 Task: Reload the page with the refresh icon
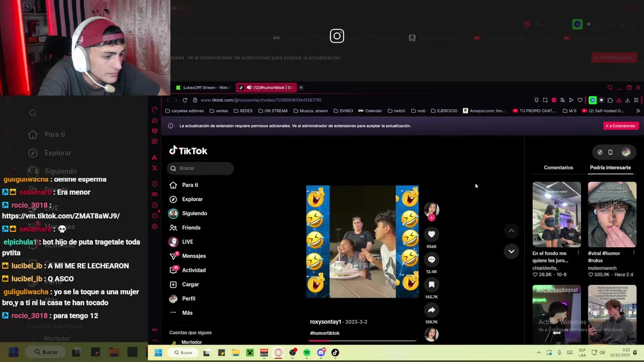point(185,100)
